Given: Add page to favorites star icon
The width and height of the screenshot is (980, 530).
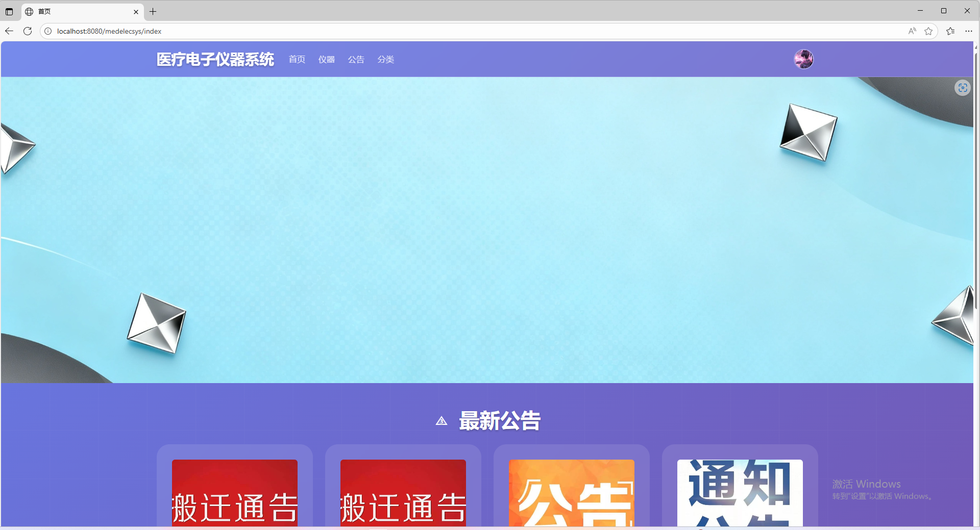Looking at the screenshot, I should click(x=928, y=31).
